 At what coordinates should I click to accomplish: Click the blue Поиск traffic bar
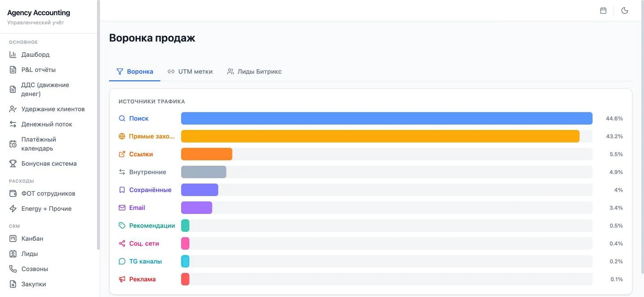point(387,118)
